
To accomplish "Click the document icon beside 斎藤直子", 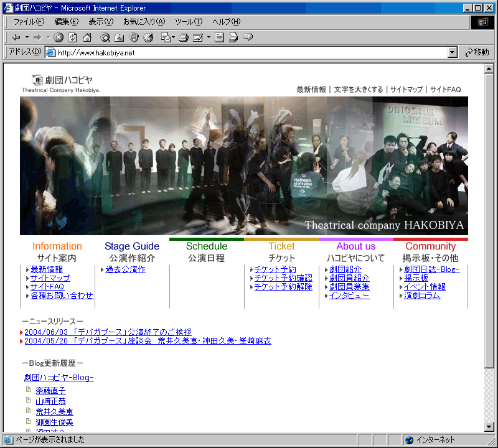I will (29, 390).
